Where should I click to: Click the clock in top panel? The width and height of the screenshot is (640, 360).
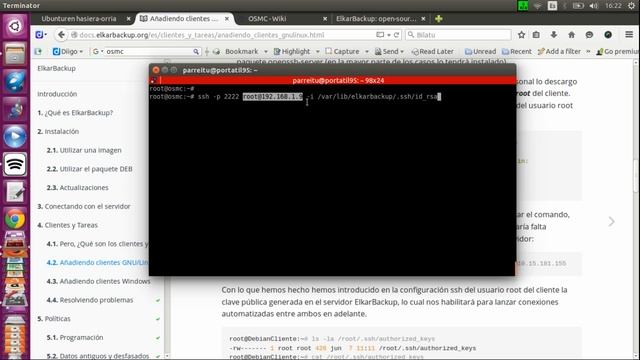click(613, 6)
